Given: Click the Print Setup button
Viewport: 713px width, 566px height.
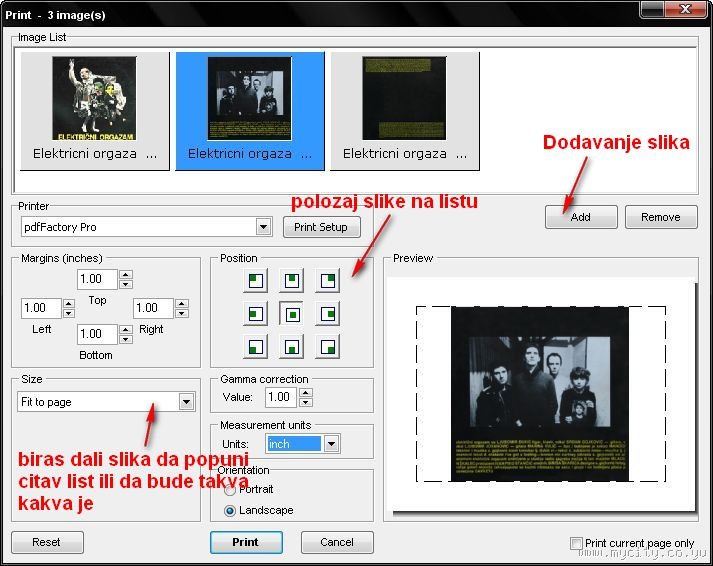Looking at the screenshot, I should tap(321, 227).
